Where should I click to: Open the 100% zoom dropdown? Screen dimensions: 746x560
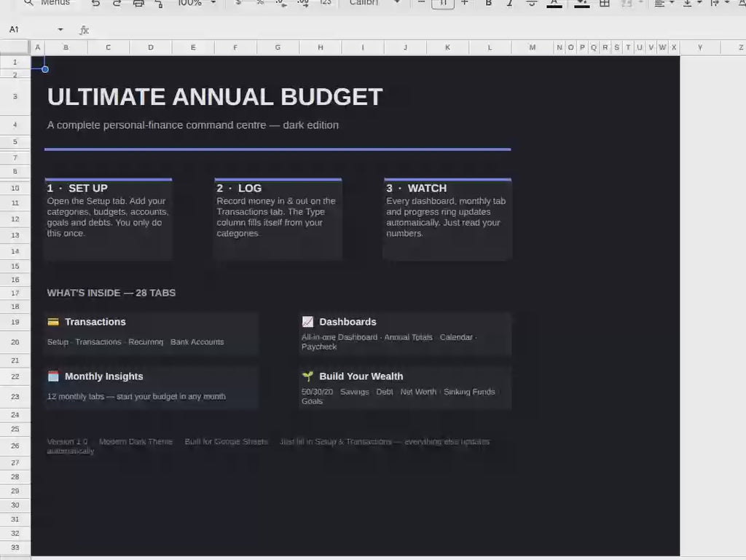click(x=196, y=3)
